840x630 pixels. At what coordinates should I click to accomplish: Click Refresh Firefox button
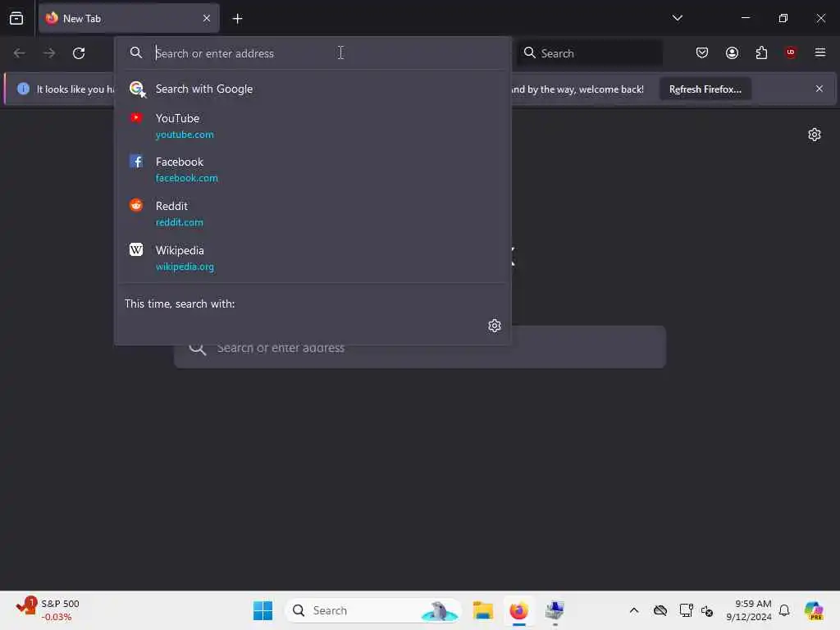pyautogui.click(x=705, y=89)
